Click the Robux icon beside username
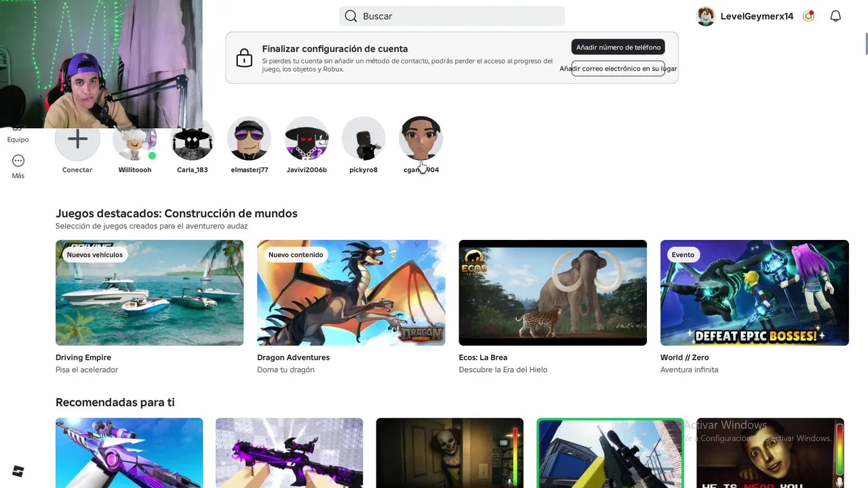Viewport: 868px width, 488px height. pyautogui.click(x=808, y=16)
